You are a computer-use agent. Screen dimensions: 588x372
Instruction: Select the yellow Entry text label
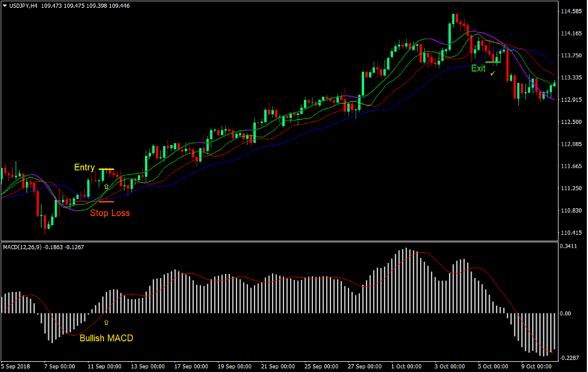click(84, 167)
